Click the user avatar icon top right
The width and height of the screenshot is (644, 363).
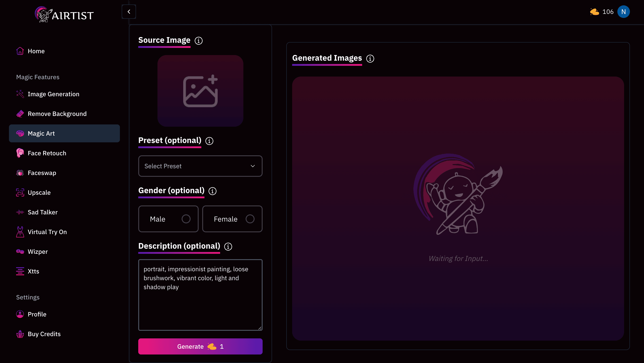pos(624,12)
